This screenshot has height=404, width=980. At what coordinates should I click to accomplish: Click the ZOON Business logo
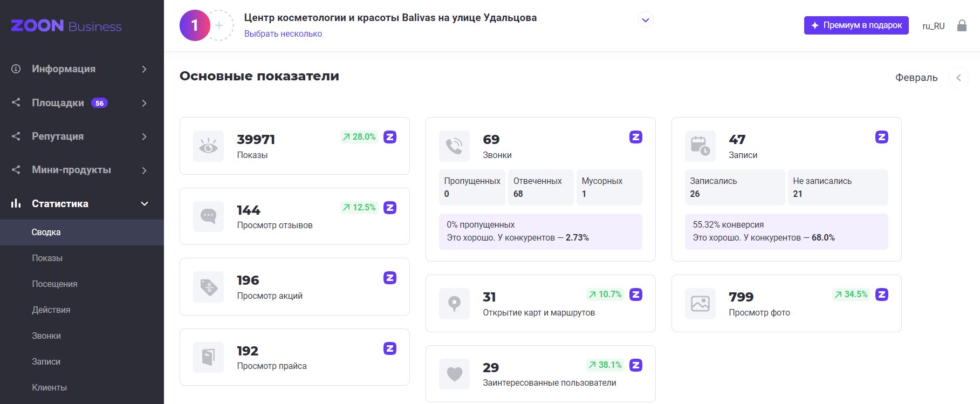coord(66,26)
